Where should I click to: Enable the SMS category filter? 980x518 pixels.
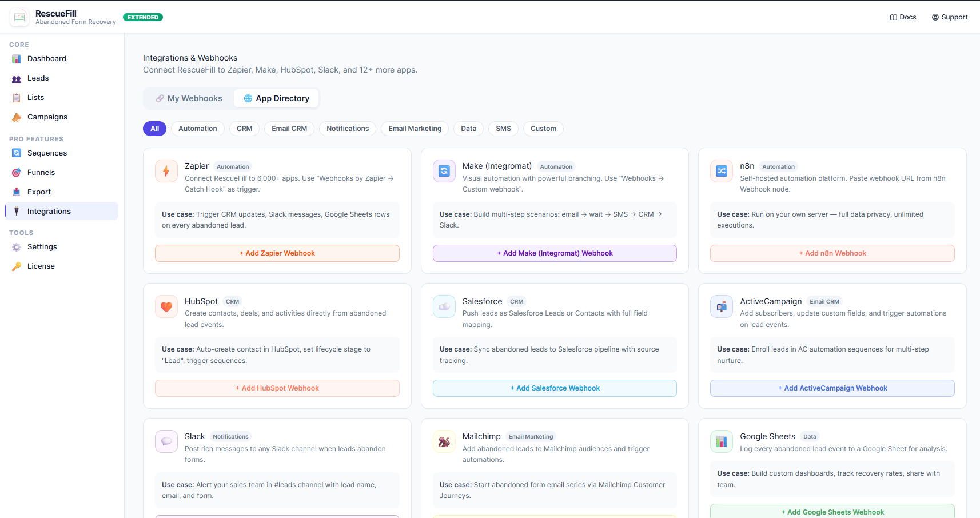(x=503, y=129)
